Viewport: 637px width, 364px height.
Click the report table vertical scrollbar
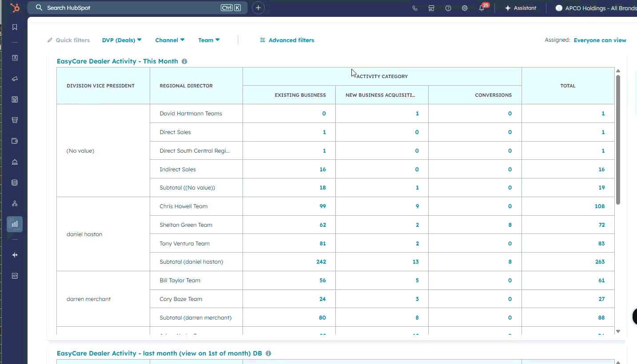(x=618, y=140)
